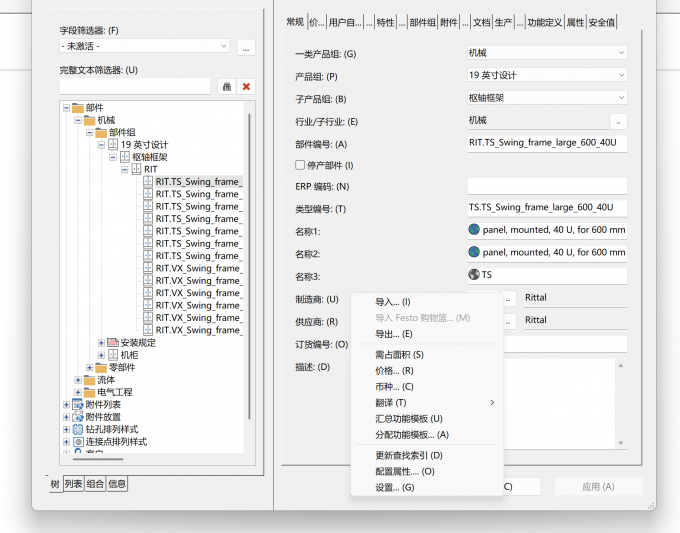Open the 一类产品组 dropdown
680x533 pixels.
point(547,53)
